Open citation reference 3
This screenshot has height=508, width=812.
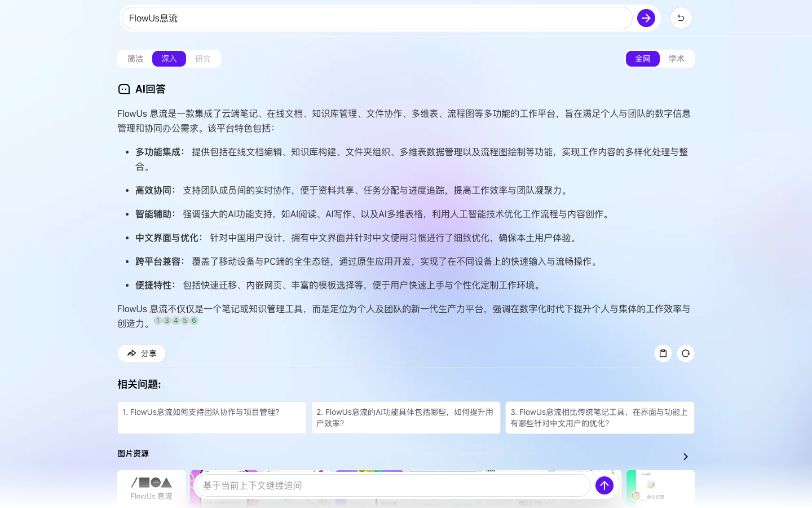tap(167, 321)
